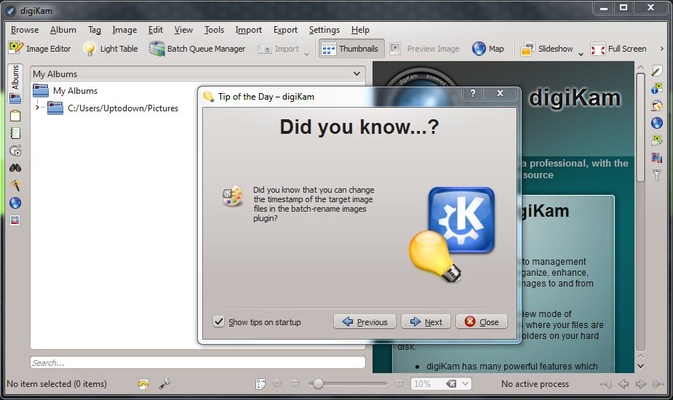Open the Edit menu
The image size is (673, 400).
tap(155, 30)
